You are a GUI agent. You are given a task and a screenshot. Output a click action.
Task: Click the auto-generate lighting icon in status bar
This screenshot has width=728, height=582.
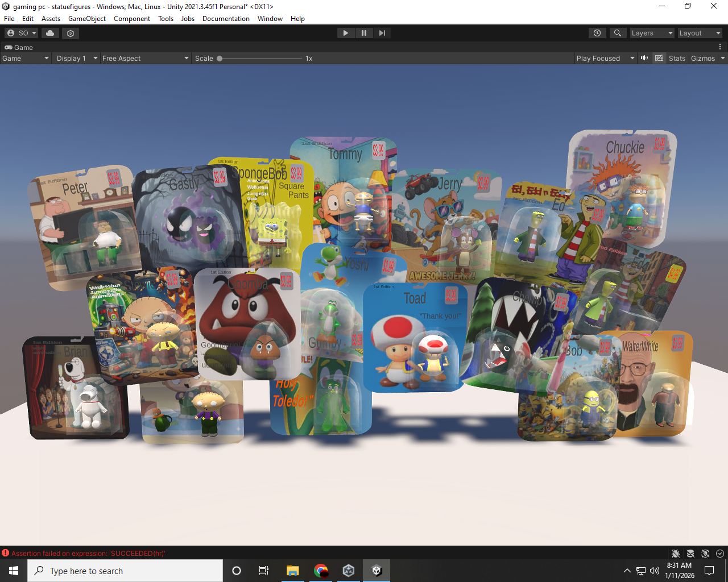pyautogui.click(x=705, y=554)
